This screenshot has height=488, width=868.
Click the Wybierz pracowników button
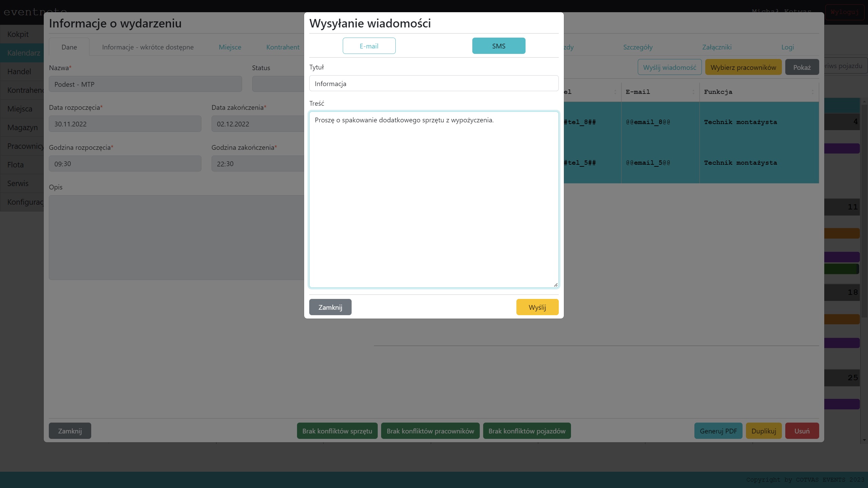click(743, 67)
